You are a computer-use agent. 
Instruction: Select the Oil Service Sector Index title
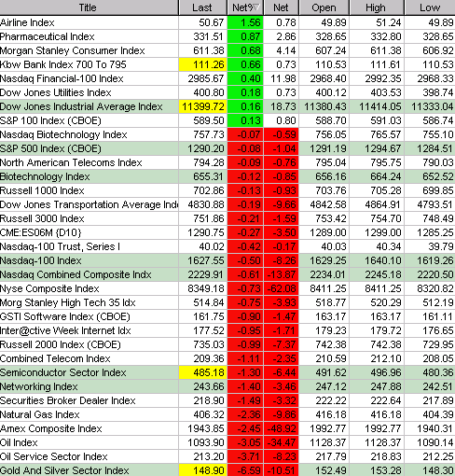coord(54,456)
